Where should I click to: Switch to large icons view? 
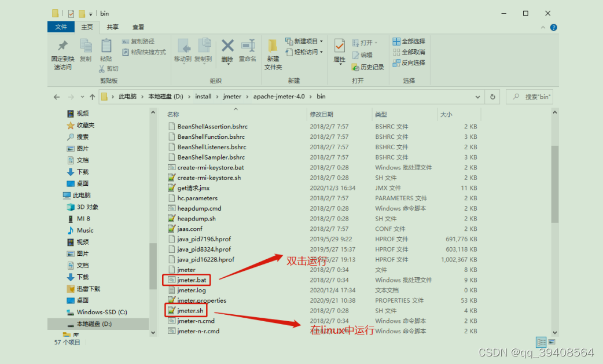point(552,341)
